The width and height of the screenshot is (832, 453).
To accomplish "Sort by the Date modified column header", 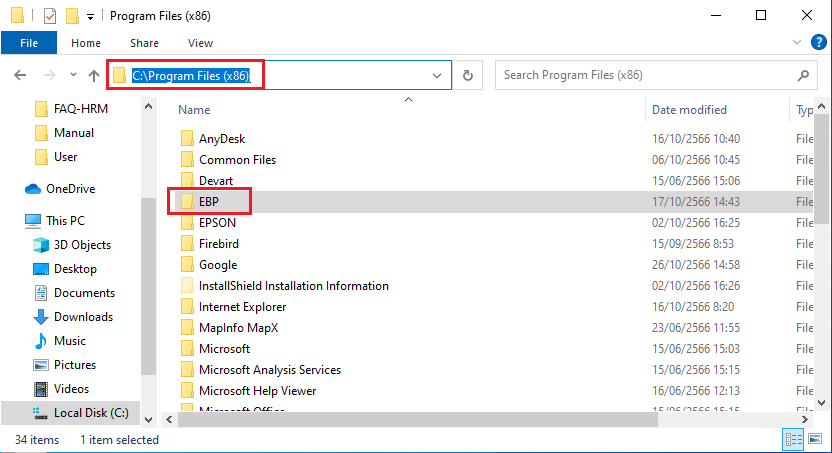I will tap(689, 110).
